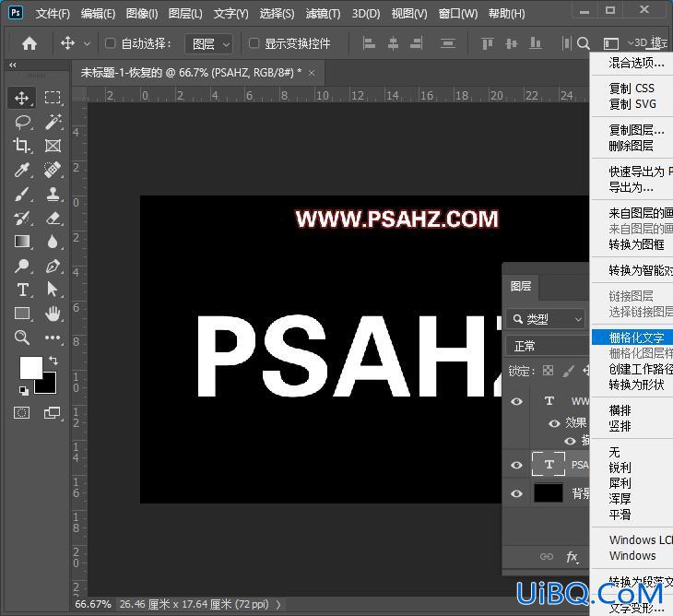
Task: Open the 文件(F) menu
Action: click(x=53, y=14)
